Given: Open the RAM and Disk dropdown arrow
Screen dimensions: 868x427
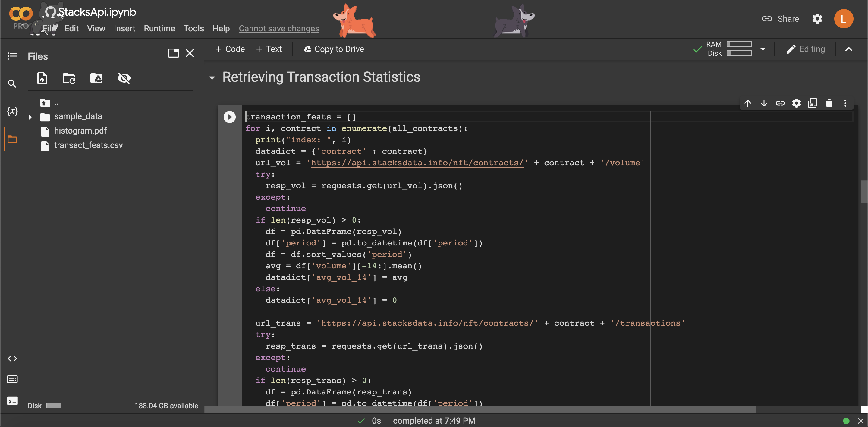Looking at the screenshot, I should [763, 49].
